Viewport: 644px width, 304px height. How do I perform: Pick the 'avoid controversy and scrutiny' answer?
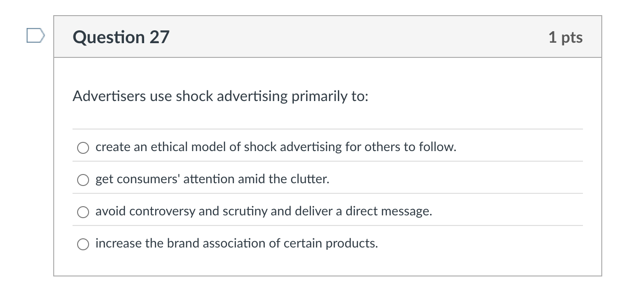83,212
